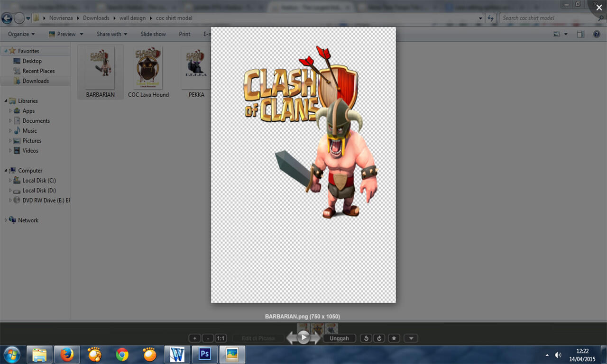
Task: Expand the Documents library
Action: (10, 121)
